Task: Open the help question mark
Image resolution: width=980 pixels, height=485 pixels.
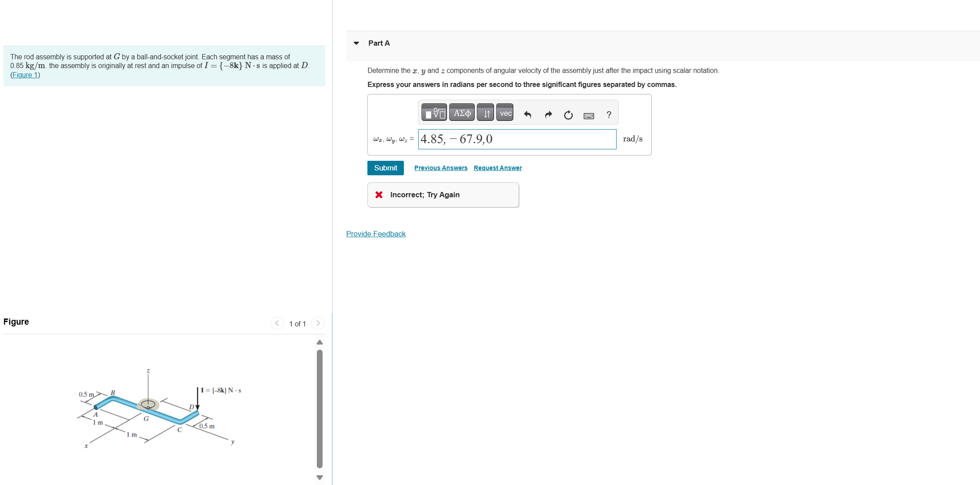Action: pyautogui.click(x=609, y=115)
